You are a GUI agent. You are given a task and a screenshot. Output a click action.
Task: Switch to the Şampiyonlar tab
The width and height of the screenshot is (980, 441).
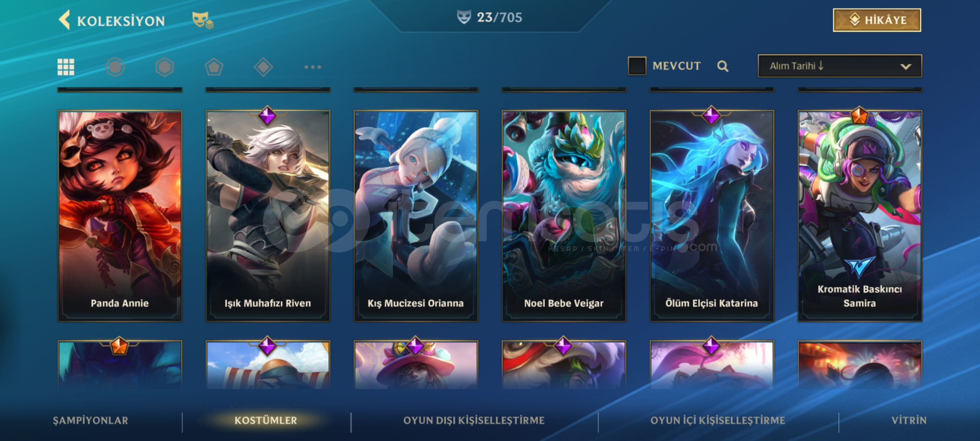coord(91,421)
